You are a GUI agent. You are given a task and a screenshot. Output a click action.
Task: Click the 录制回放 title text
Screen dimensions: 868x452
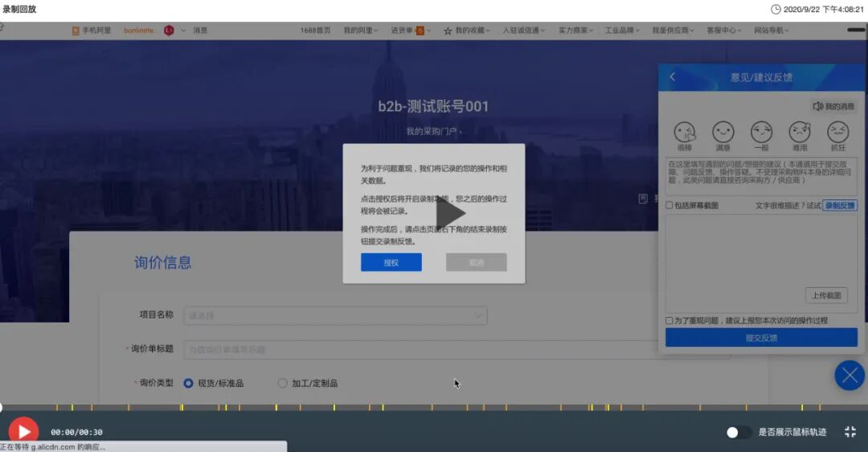tap(19, 10)
